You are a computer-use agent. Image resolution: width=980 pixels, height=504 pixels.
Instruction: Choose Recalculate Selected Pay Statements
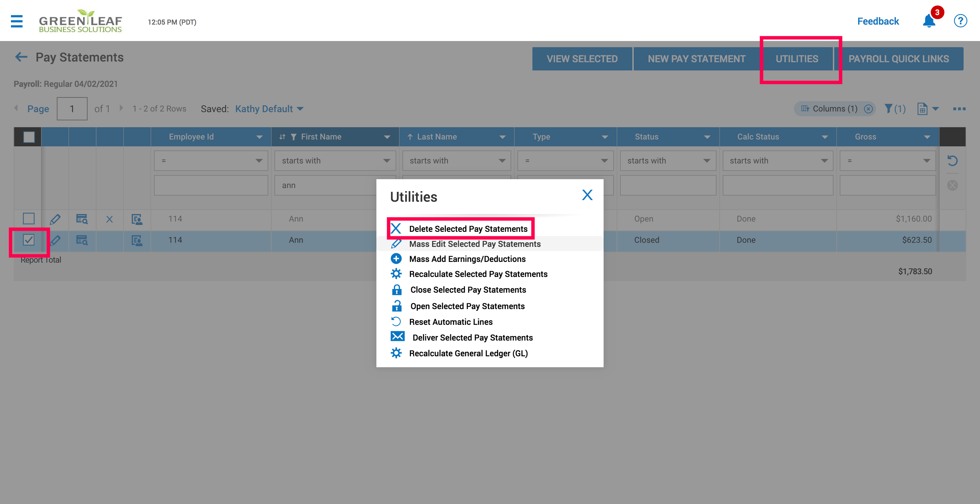click(478, 274)
